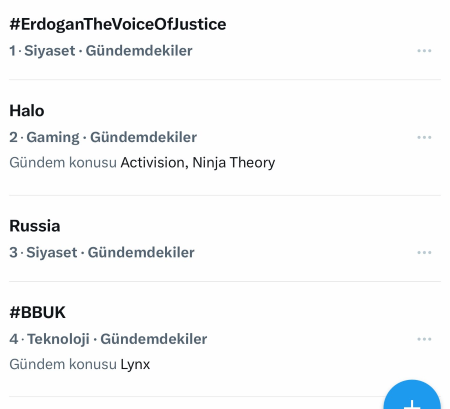
Task: Open more options for #BBUK trend
Action: click(x=424, y=339)
